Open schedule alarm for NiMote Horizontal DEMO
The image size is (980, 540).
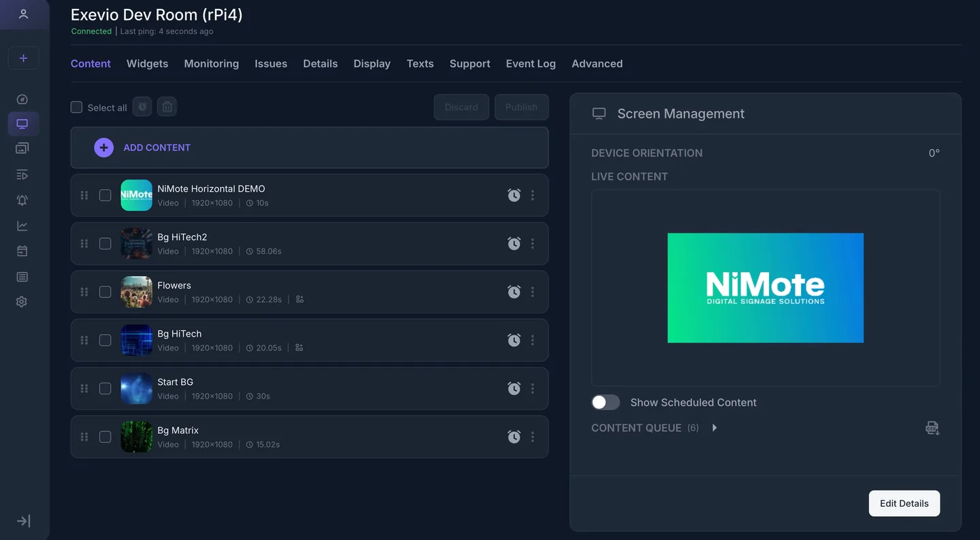(x=514, y=195)
